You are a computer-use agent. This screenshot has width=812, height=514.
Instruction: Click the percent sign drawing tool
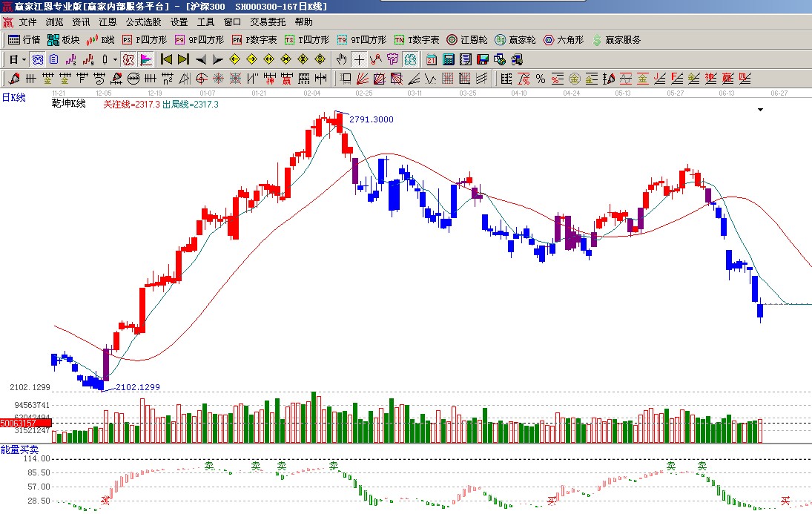pos(540,79)
